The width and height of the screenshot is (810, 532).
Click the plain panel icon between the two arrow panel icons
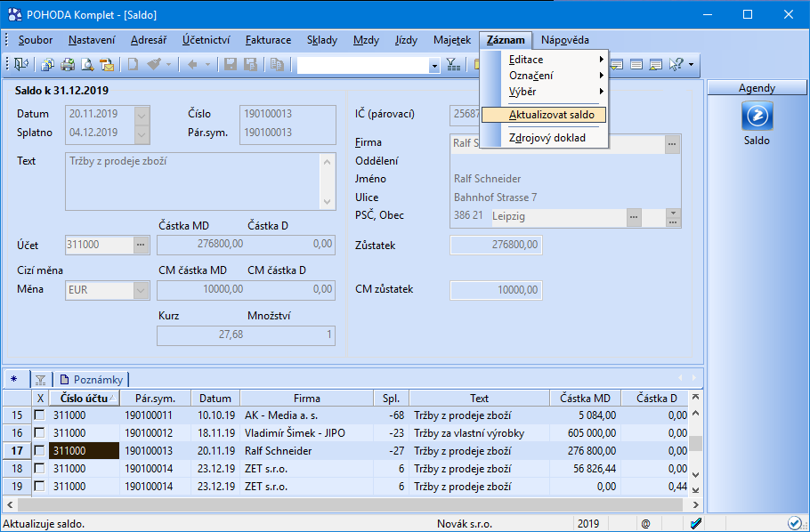pos(636,64)
